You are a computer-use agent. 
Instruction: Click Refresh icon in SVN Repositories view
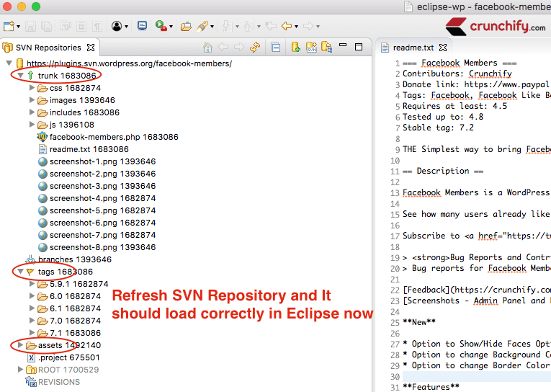[255, 47]
